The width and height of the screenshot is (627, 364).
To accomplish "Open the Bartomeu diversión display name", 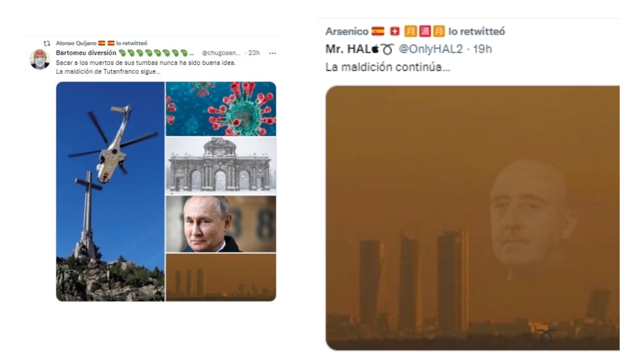I will 86,53.
